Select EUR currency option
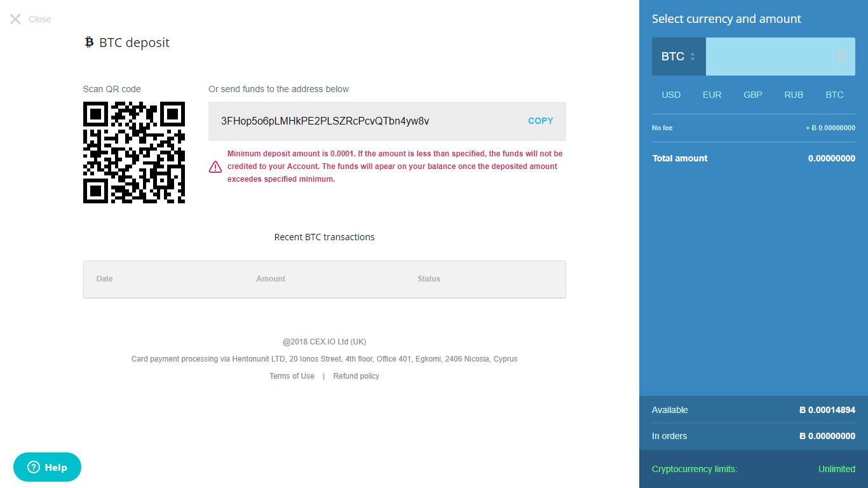The width and height of the screenshot is (868, 488). [712, 95]
